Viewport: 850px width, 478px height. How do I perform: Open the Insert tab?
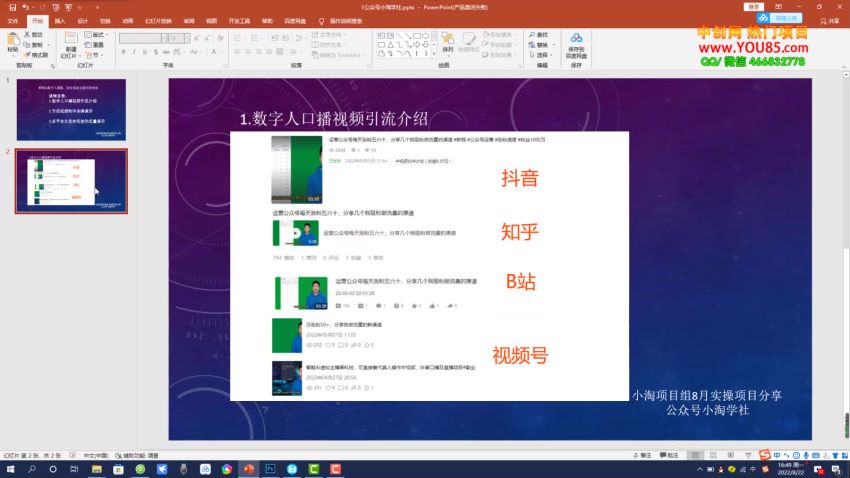(60, 21)
